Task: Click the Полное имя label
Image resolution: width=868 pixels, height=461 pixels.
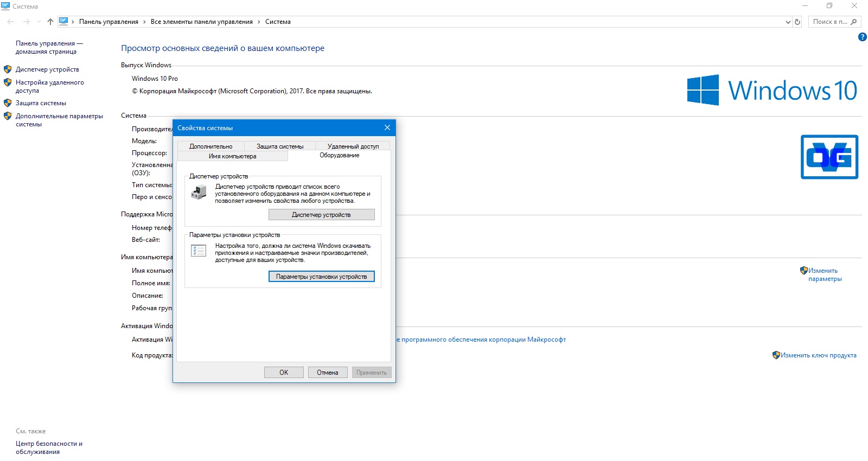Action: [x=151, y=283]
